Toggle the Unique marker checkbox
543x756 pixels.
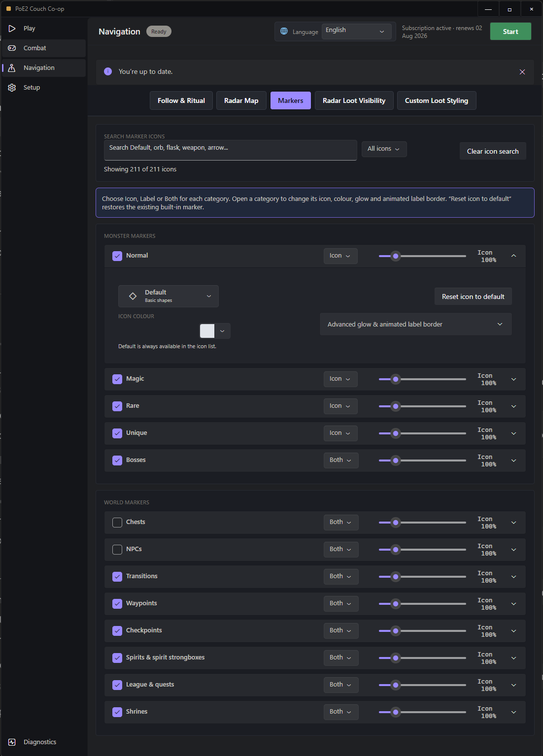117,433
